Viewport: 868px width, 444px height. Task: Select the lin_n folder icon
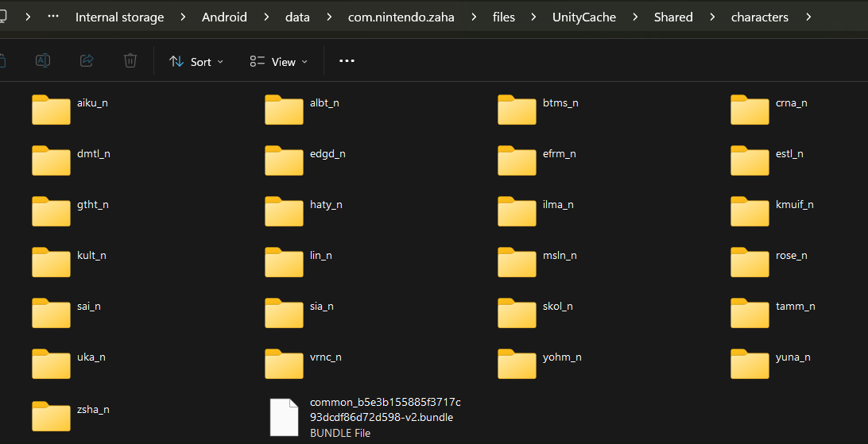coord(284,262)
